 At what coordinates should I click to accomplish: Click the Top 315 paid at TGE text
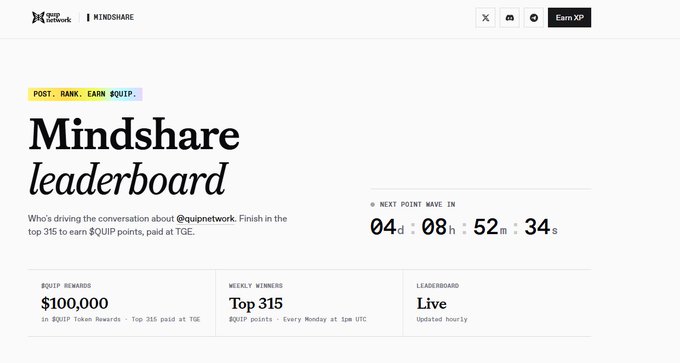pos(166,319)
